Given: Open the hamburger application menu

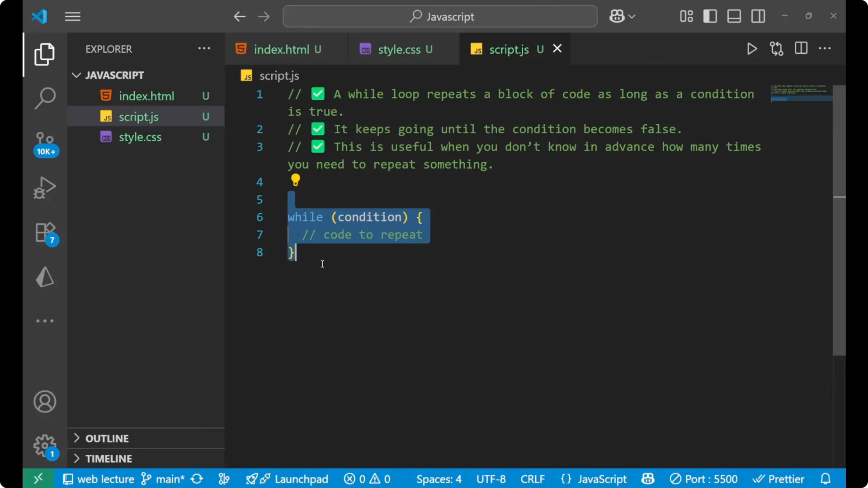Looking at the screenshot, I should click(72, 16).
